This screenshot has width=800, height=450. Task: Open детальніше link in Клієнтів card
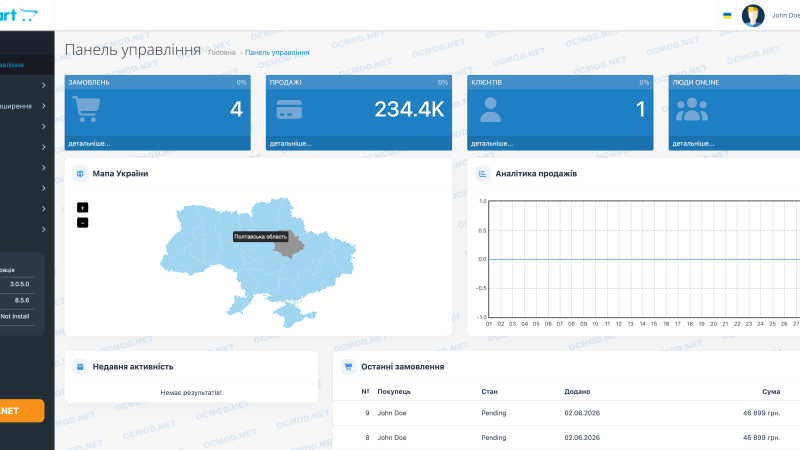click(x=492, y=143)
